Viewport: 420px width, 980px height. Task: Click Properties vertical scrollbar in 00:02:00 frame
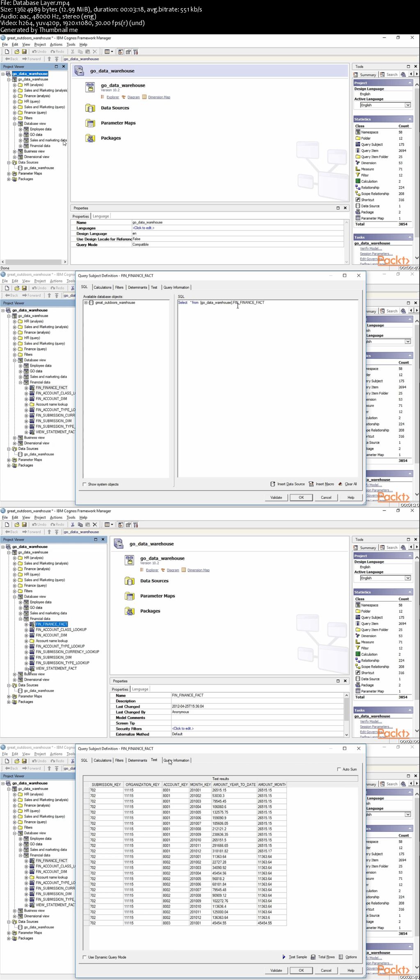(x=347, y=715)
